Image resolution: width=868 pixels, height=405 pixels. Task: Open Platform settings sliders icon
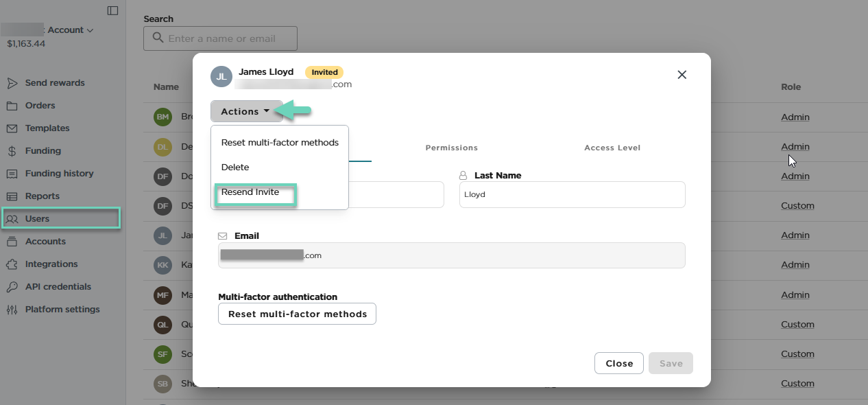(x=12, y=310)
